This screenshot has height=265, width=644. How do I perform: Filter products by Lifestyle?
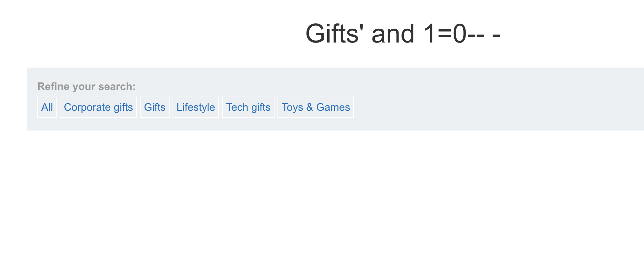196,107
